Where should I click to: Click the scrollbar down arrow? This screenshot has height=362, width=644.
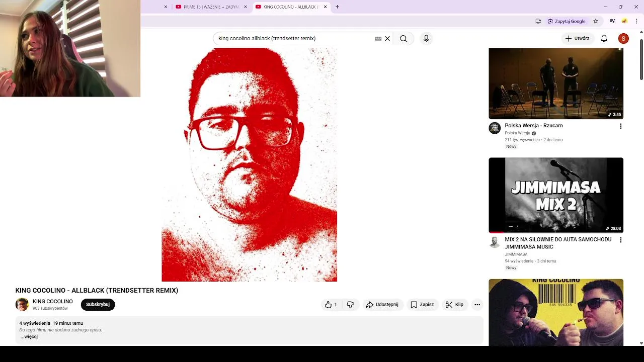click(x=641, y=343)
